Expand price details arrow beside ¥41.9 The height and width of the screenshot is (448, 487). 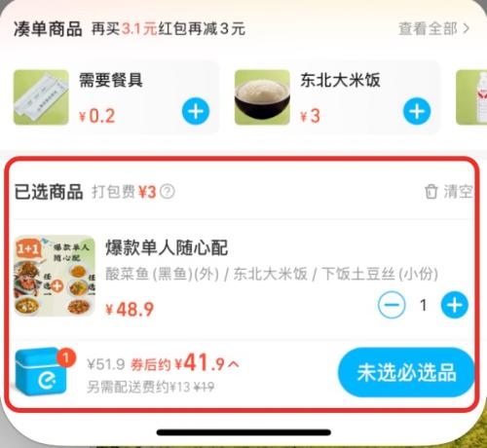point(234,364)
